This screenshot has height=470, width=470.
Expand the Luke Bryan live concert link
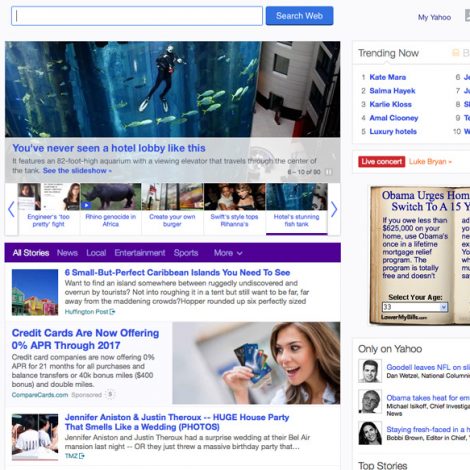[x=430, y=162]
